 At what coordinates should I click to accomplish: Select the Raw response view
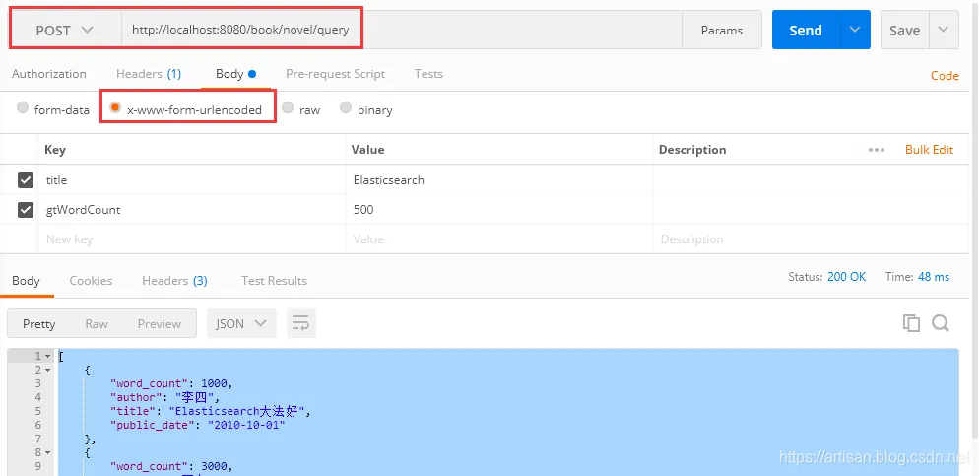coord(97,323)
